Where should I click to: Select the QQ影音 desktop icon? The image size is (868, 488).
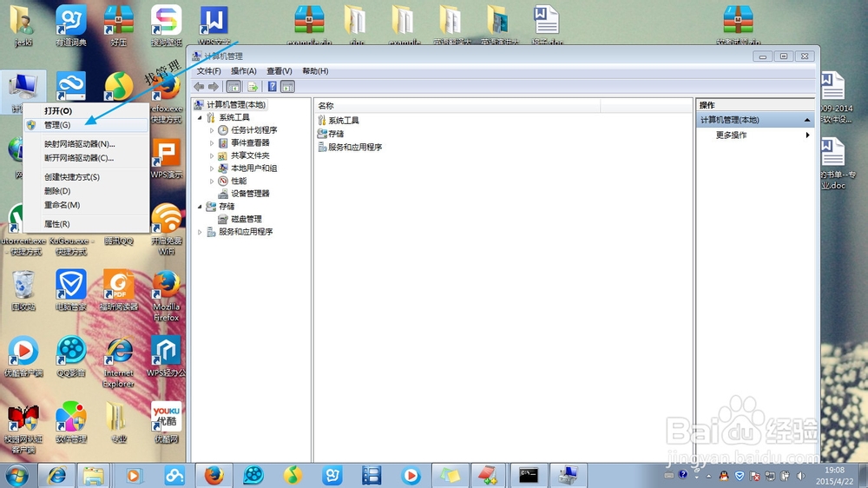tap(71, 356)
